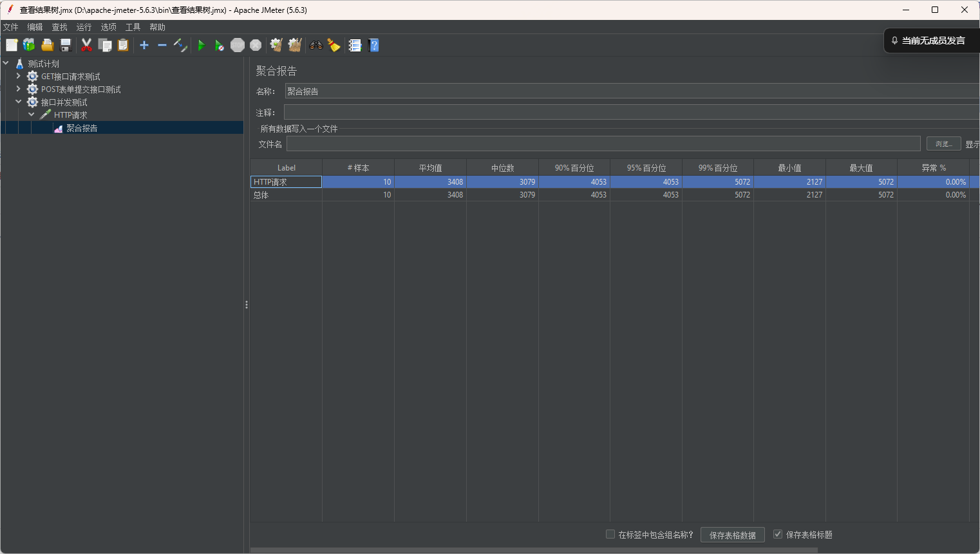Click the Search binoculars icon
The width and height of the screenshot is (980, 554).
[316, 45]
